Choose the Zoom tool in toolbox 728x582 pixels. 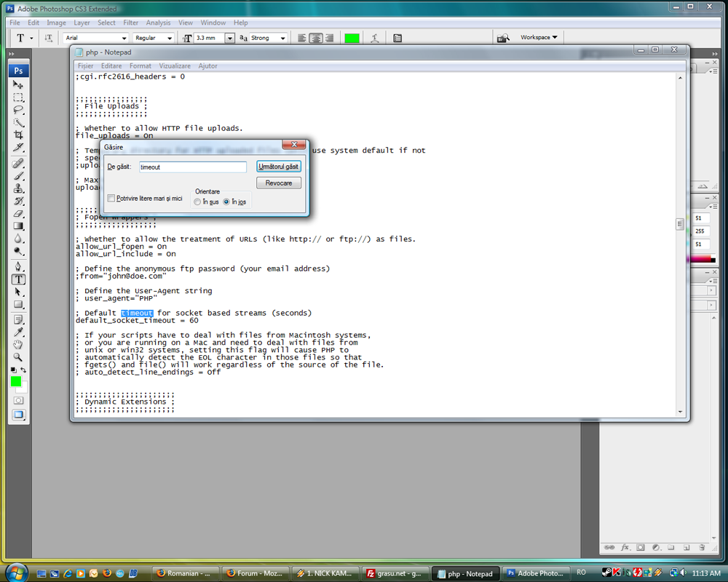click(18, 357)
